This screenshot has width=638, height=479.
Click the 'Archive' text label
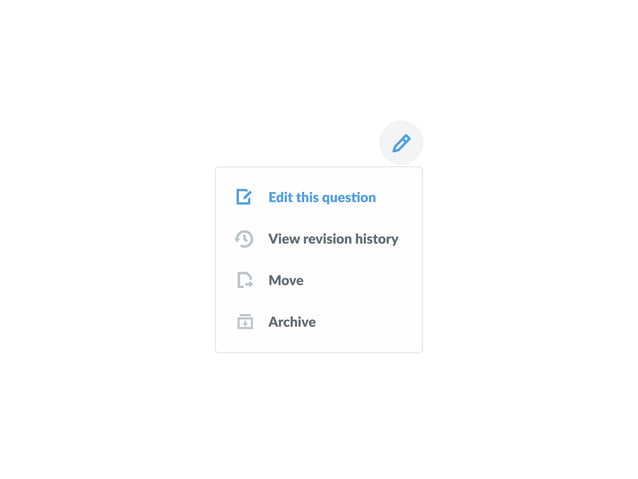click(x=292, y=322)
